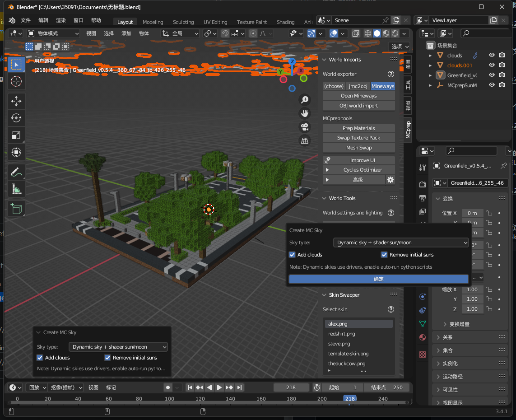The image size is (516, 420).
Task: Switch perspective/orthographic grid icon
Action: (305, 141)
